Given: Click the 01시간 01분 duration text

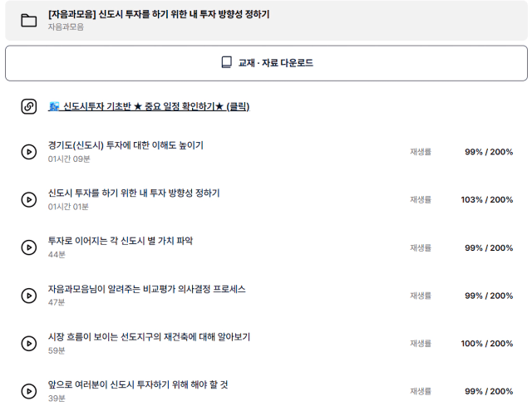Looking at the screenshot, I should pyautogui.click(x=68, y=207).
